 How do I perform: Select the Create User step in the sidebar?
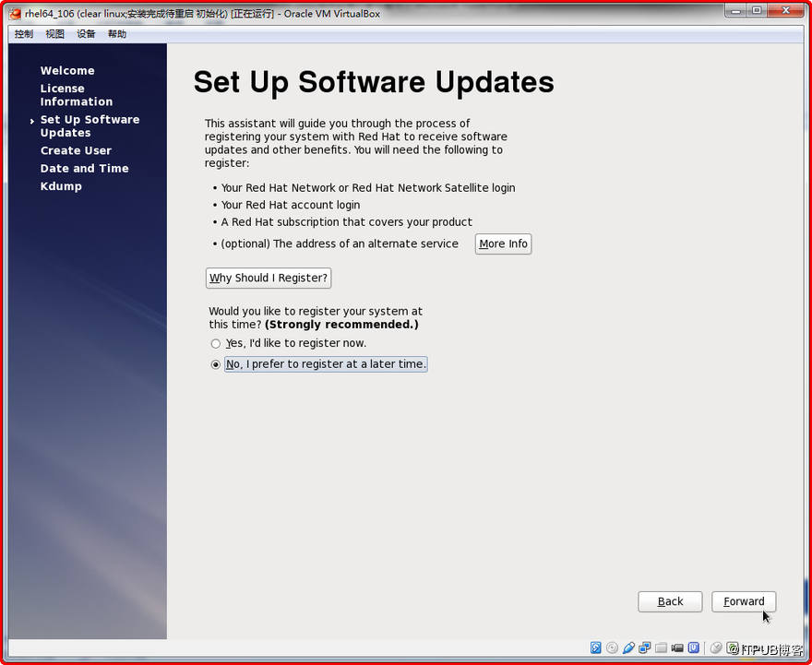click(x=76, y=150)
